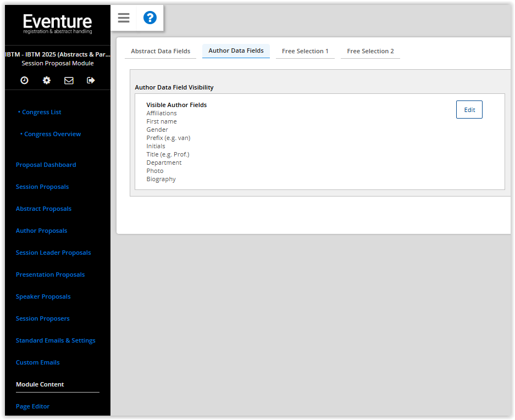The height and width of the screenshot is (420, 515).
Task: Go to Congress Overview
Action: click(x=52, y=134)
